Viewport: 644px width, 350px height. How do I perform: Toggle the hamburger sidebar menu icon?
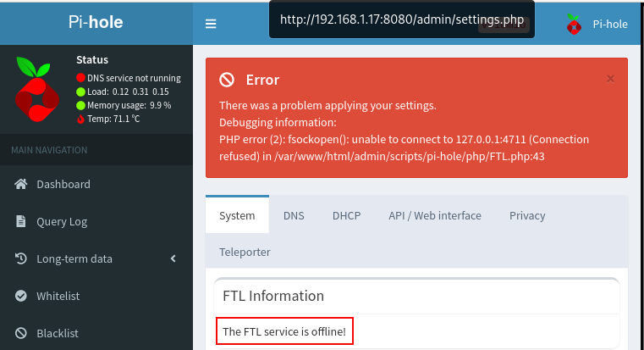point(211,24)
